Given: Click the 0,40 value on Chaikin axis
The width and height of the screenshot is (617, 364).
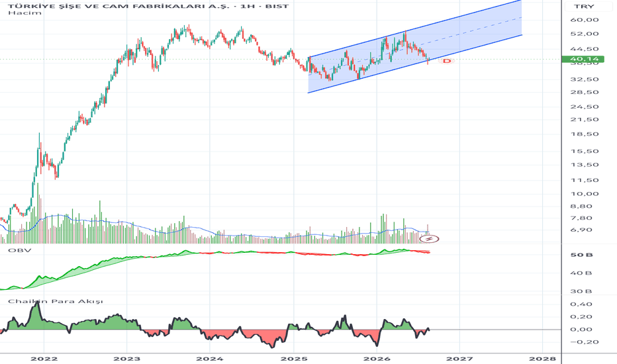Looking at the screenshot, I should pos(581,304).
